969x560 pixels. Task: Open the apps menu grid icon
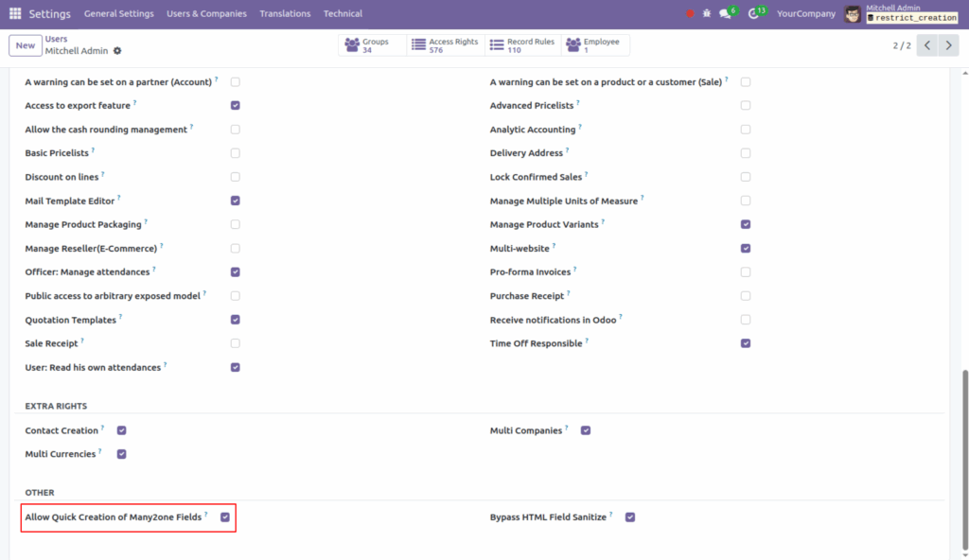(x=14, y=13)
